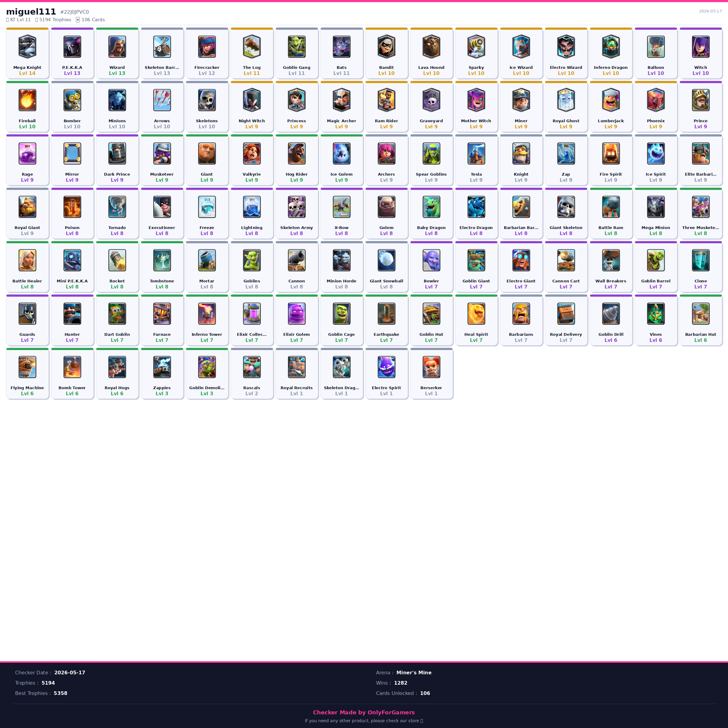Select the Goblin Barrel card name

click(656, 281)
